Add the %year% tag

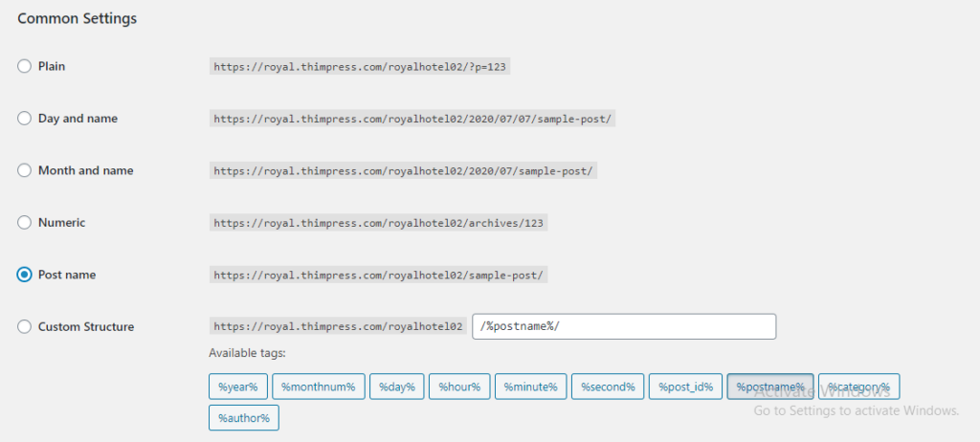coord(237,387)
